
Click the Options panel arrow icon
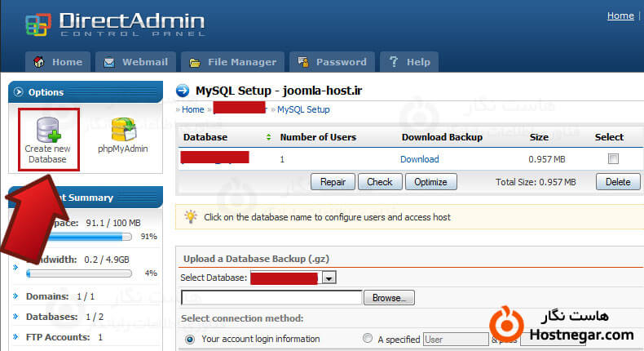19,91
